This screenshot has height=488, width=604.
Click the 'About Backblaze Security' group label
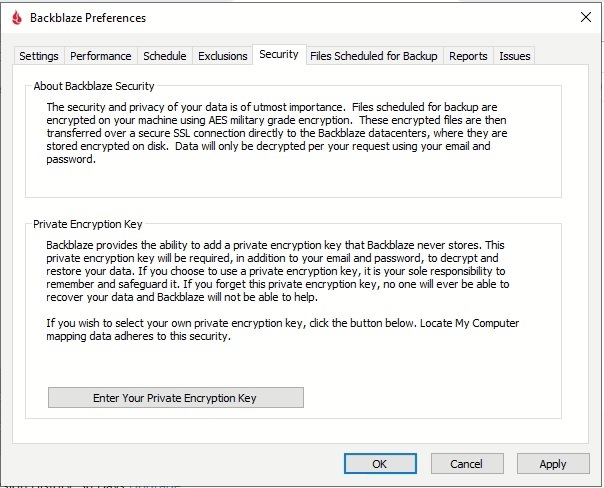click(94, 86)
